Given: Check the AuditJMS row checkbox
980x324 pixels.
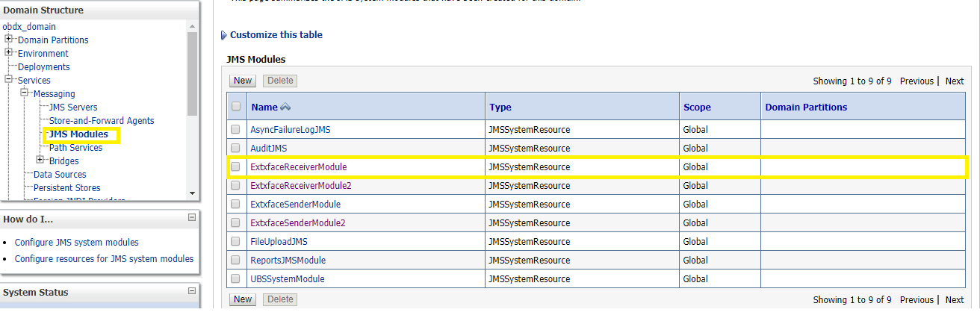Looking at the screenshot, I should tap(236, 148).
